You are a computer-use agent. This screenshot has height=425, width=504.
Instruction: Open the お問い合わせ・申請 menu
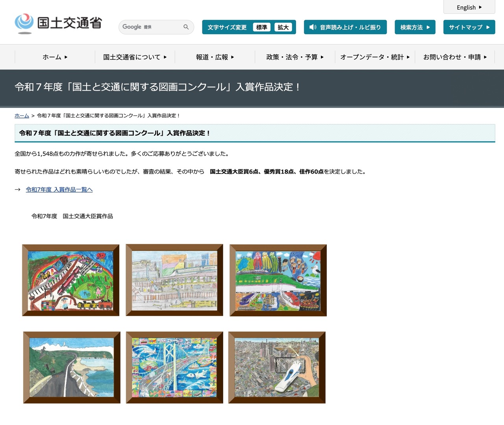(x=455, y=57)
